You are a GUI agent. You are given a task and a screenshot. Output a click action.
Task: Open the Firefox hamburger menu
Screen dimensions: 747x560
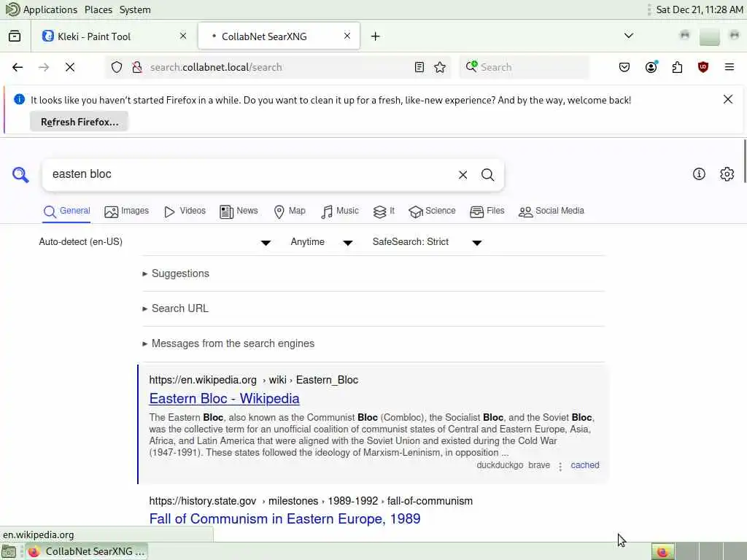tap(729, 67)
